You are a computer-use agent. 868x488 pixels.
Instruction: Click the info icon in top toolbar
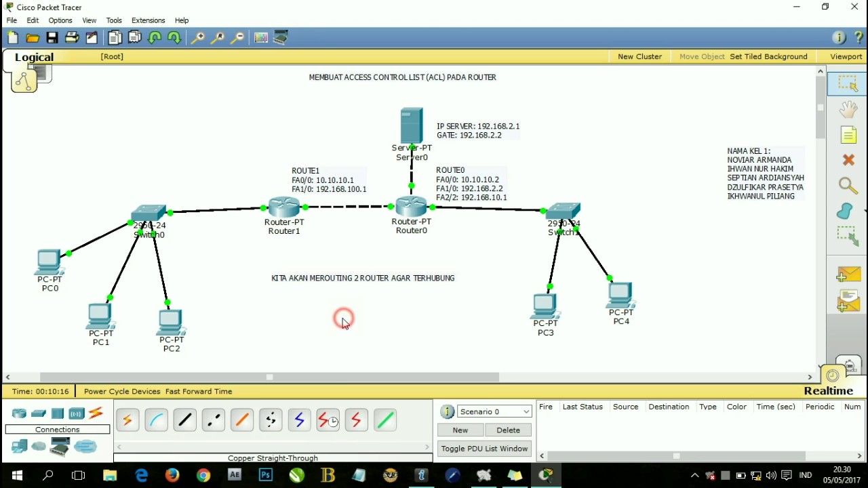(840, 38)
